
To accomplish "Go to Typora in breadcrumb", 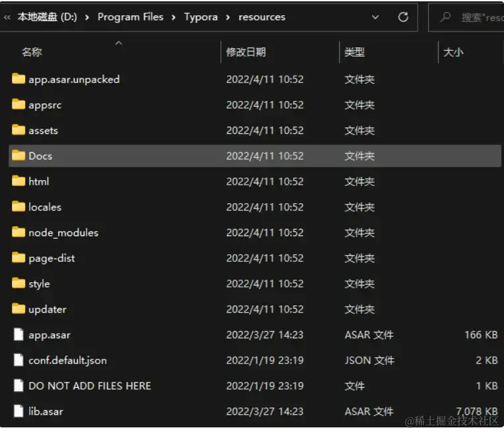I will pyautogui.click(x=201, y=17).
